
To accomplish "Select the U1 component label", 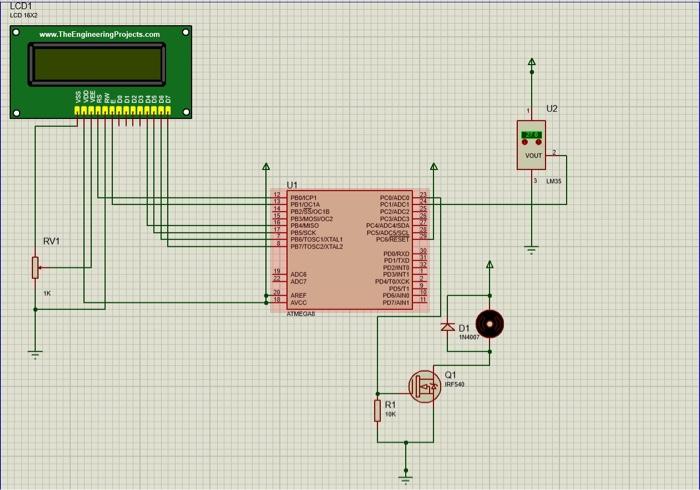I will click(x=292, y=185).
